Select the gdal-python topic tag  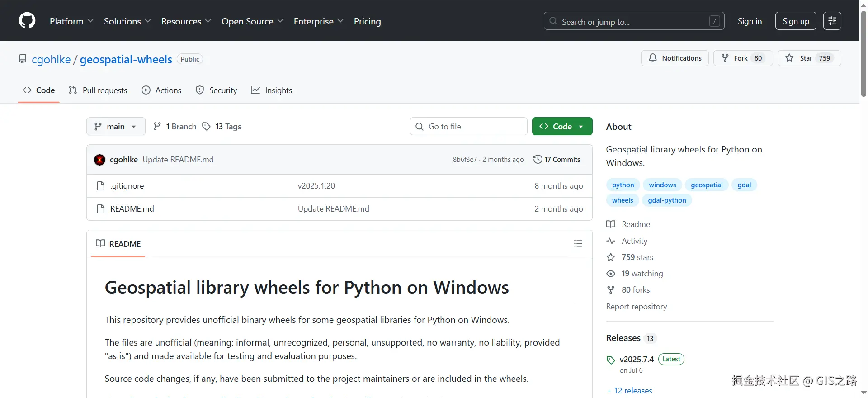667,200
